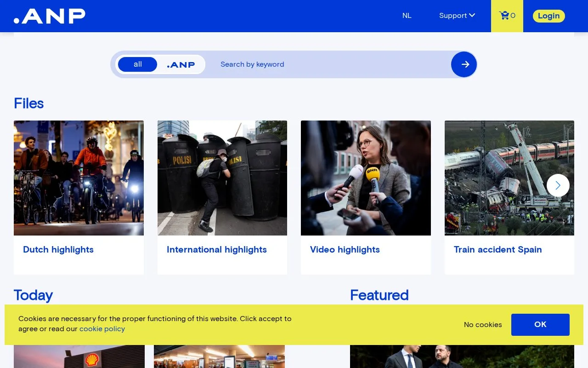Open the Video highlights title link
The image size is (588, 368).
click(x=345, y=250)
